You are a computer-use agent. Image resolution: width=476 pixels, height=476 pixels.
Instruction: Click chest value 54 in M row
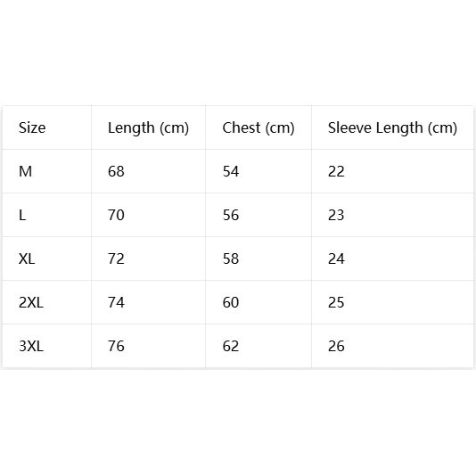point(231,171)
